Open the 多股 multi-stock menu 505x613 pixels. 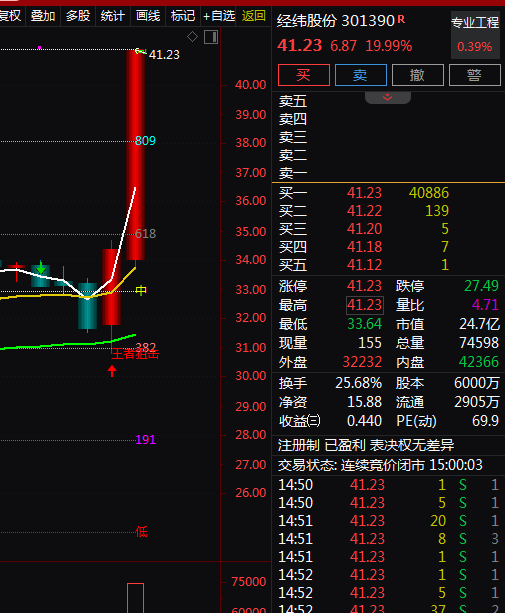(78, 16)
